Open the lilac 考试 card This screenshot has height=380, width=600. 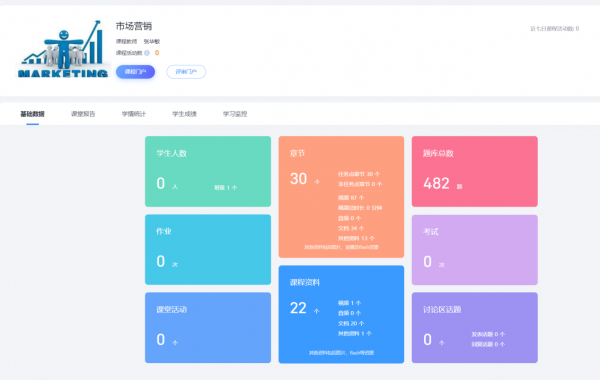pos(474,250)
